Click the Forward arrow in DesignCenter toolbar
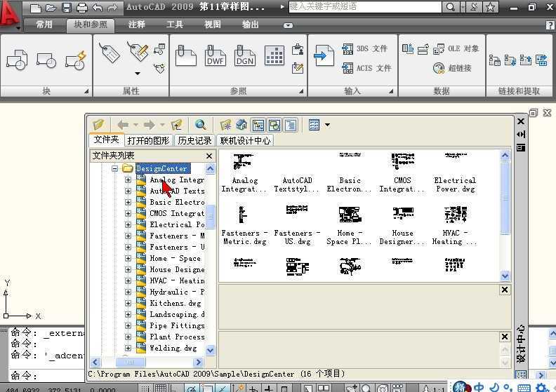Image resolution: width=556 pixels, height=392 pixels. point(149,125)
